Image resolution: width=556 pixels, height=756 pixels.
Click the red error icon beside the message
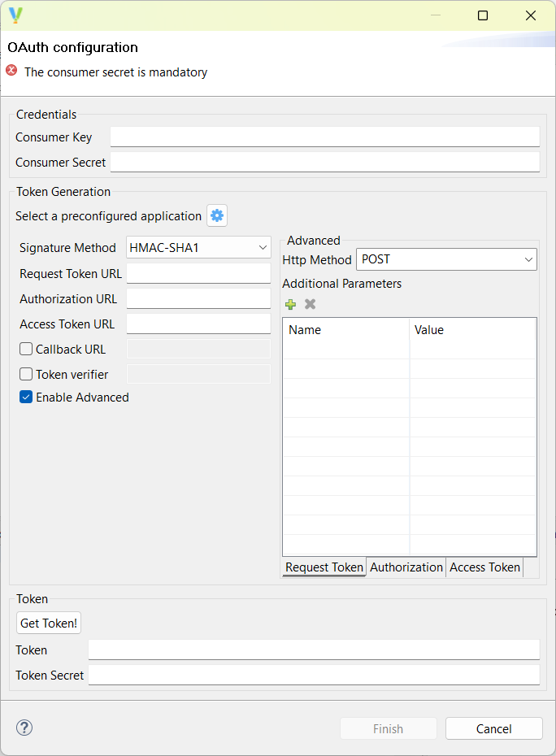pos(10,70)
